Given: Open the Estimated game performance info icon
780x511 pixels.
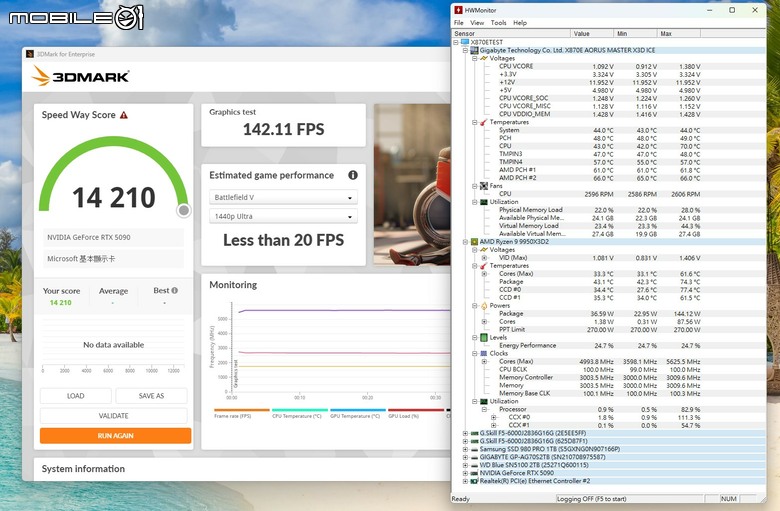Looking at the screenshot, I should (x=353, y=175).
